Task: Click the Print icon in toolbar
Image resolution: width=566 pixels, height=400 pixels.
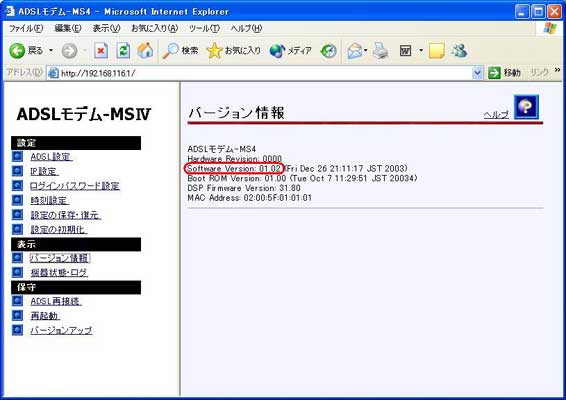Action: pos(380,51)
